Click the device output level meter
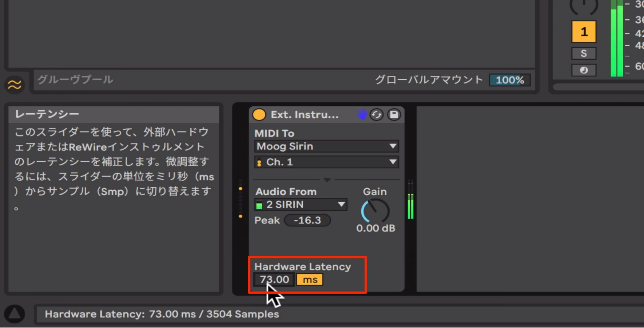This screenshot has width=644, height=328. coord(411,199)
